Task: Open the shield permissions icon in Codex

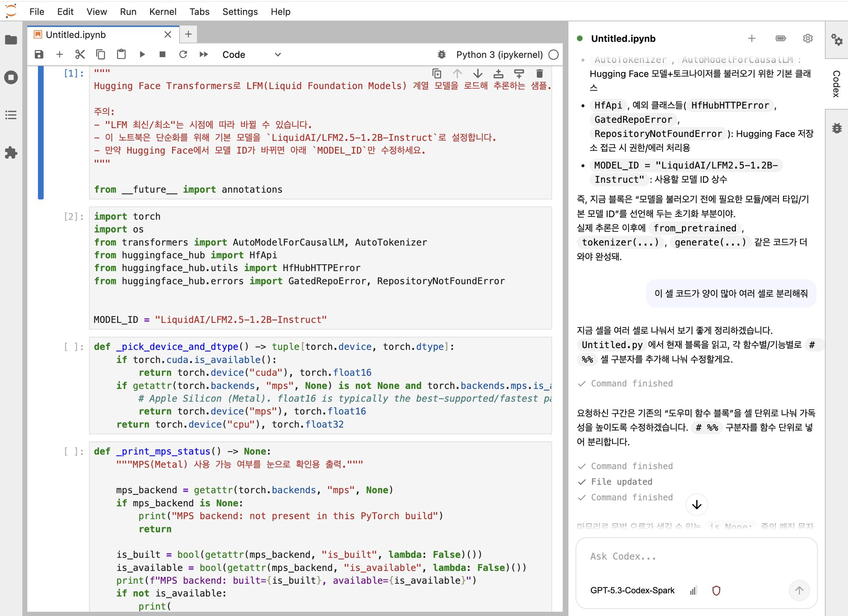Action: [x=716, y=591]
